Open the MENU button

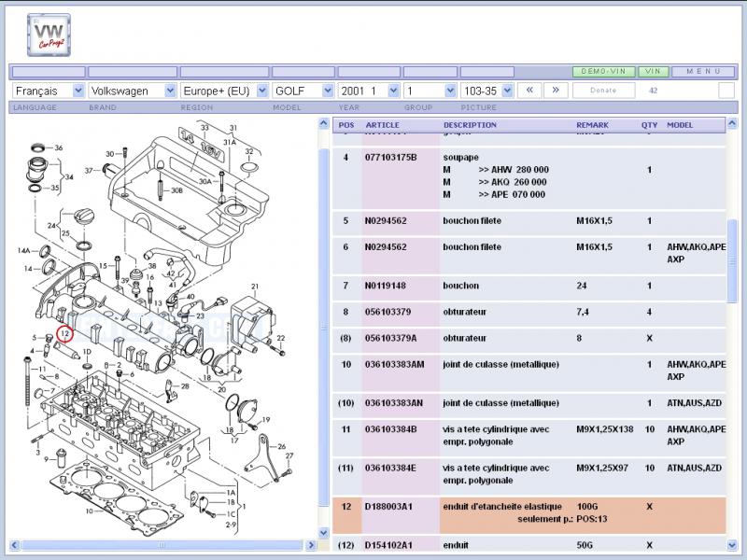click(703, 71)
